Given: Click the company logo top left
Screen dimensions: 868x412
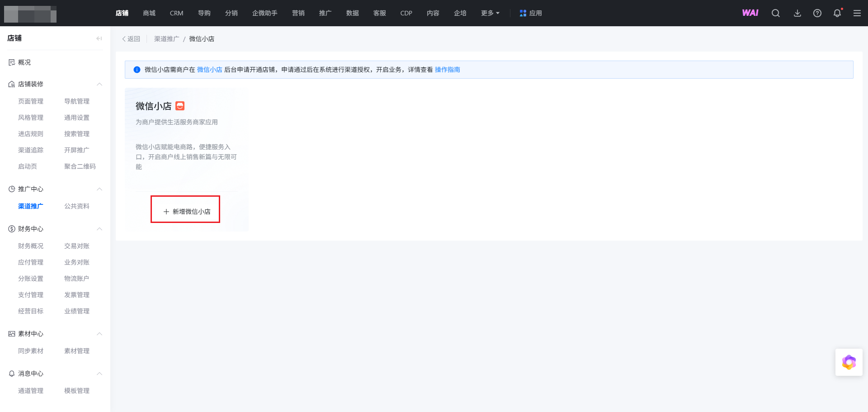Looking at the screenshot, I should coord(30,14).
